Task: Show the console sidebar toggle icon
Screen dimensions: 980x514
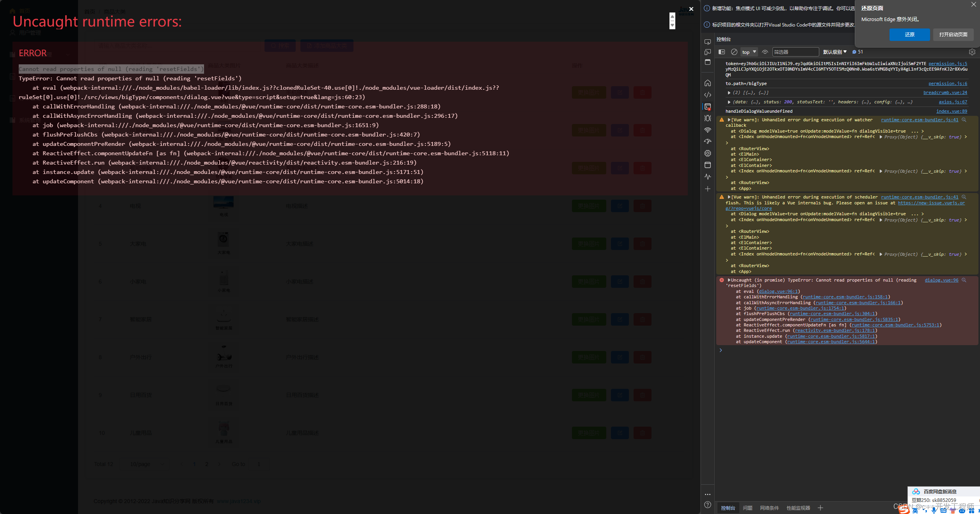Action: [722, 52]
